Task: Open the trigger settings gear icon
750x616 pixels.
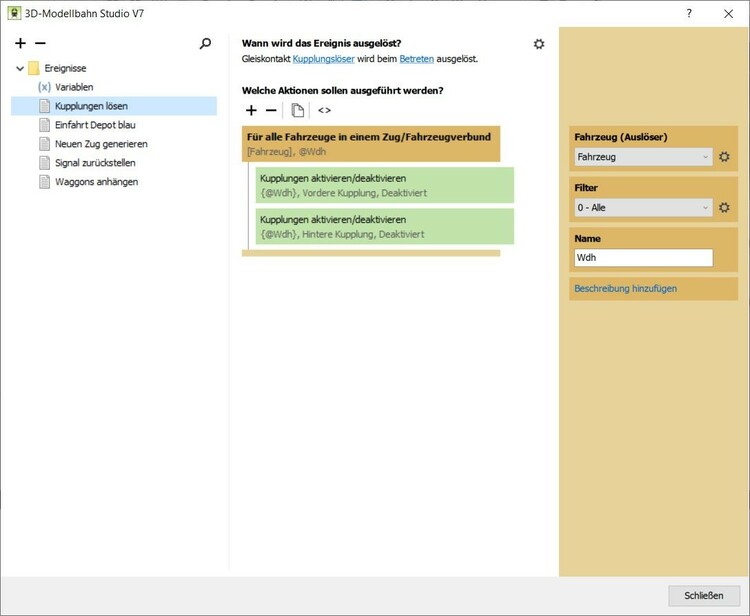Action: tap(539, 44)
